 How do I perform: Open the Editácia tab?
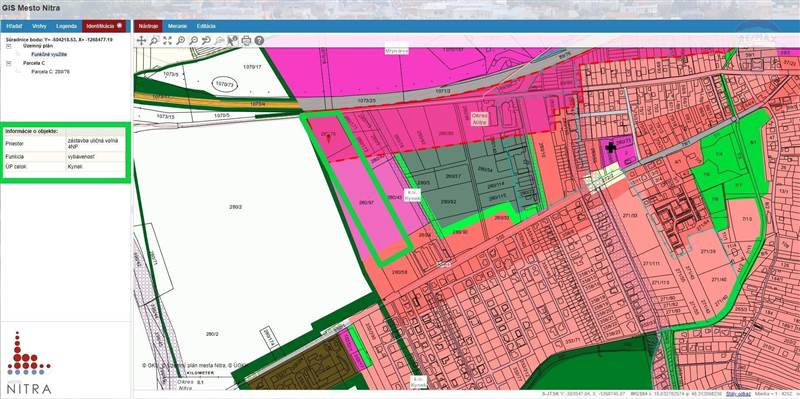point(206,26)
